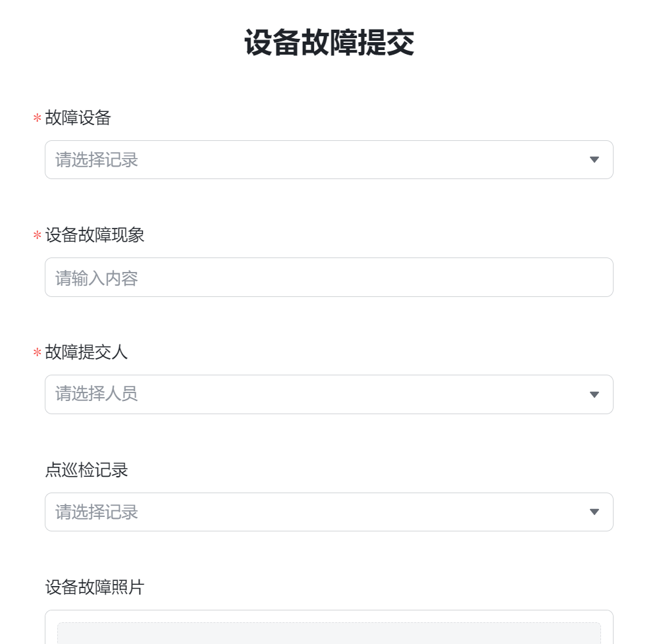The width and height of the screenshot is (657, 644).
Task: Focus the 设备故障现象 text input
Action: (x=329, y=277)
